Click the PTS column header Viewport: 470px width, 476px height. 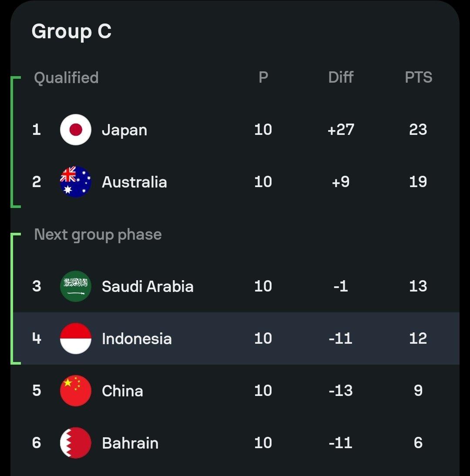[418, 77]
